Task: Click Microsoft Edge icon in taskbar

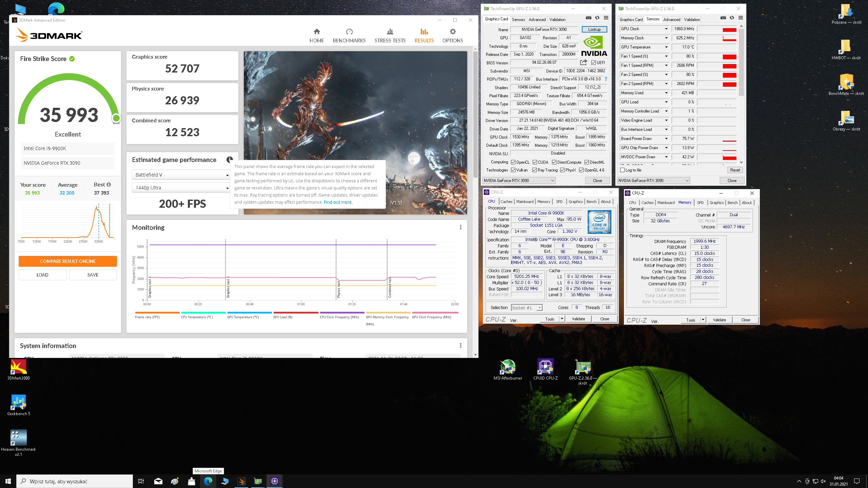Action: 208,481
